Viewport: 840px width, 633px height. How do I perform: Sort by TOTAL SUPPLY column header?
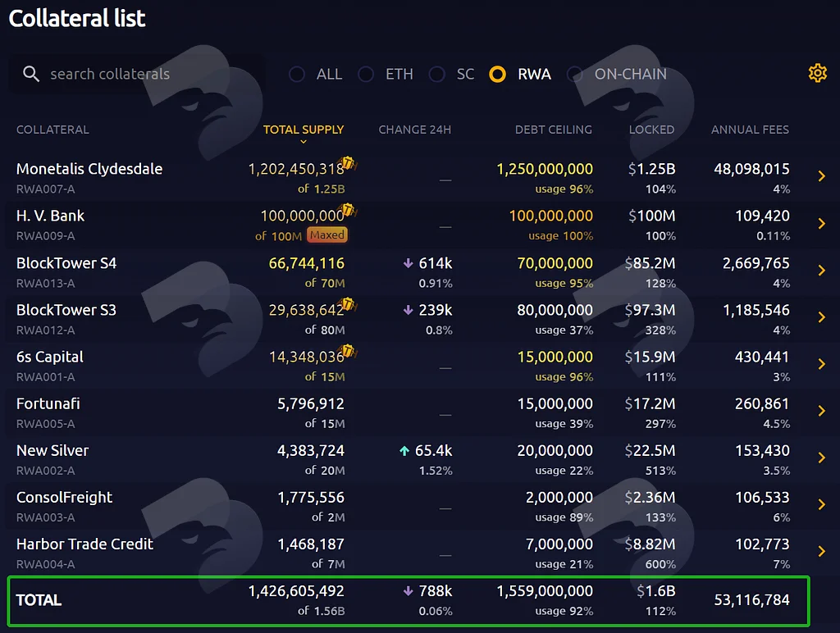coord(304,130)
